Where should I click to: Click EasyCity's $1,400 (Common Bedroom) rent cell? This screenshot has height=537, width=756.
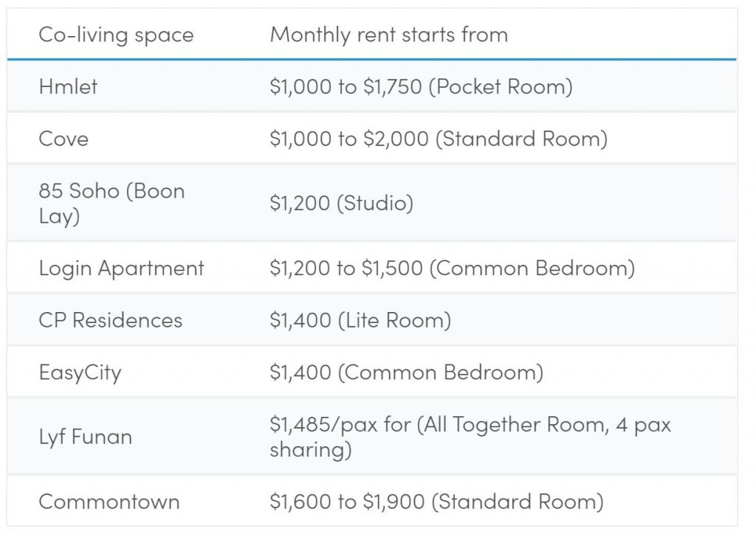point(406,372)
